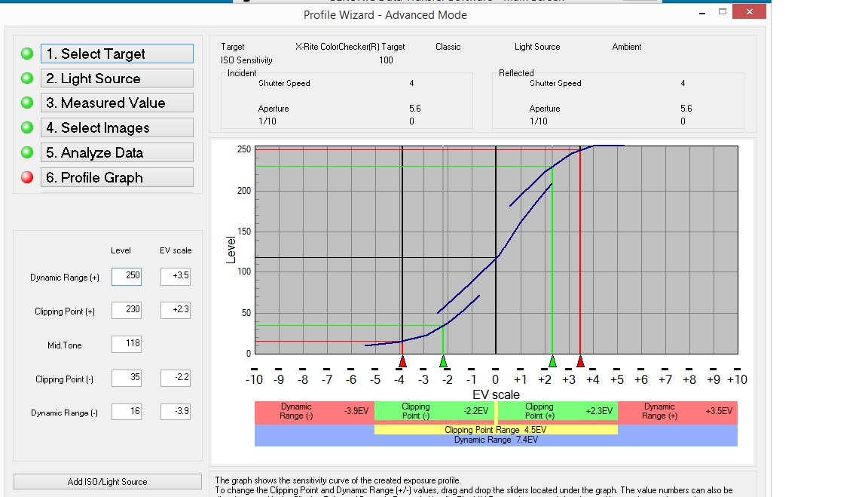The image size is (868, 497).
Task: Click the green status dot beside Select Images
Action: click(27, 127)
